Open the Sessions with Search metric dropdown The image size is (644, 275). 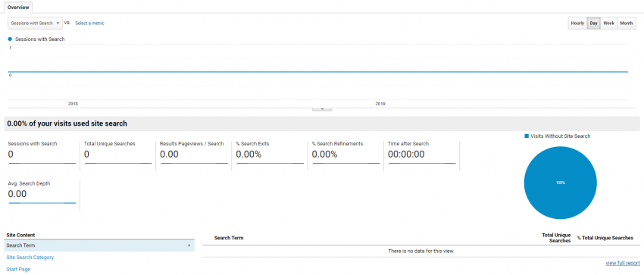point(35,23)
